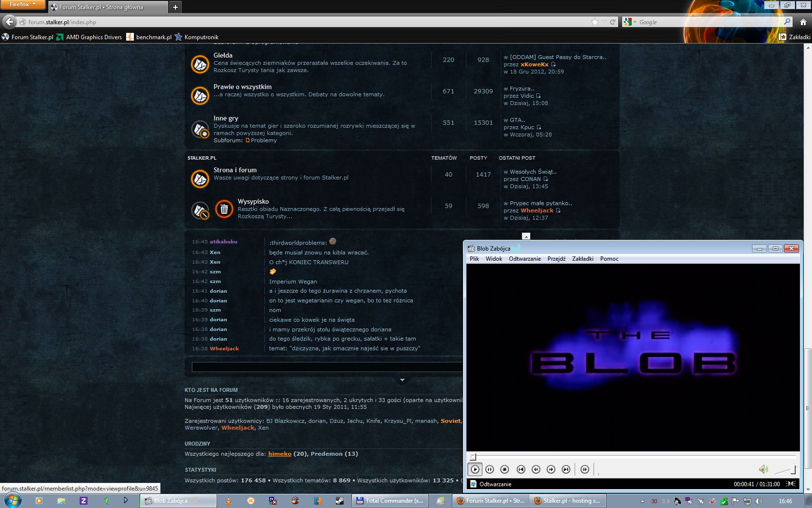Open atikabubu's profile in the chat
Image resolution: width=812 pixels, height=508 pixels.
[x=223, y=242]
